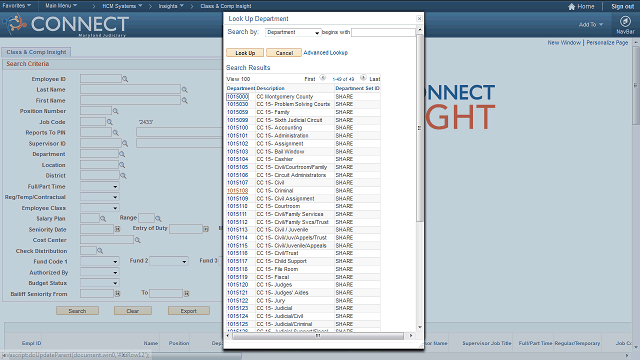This screenshot has height=360, width=640.
Task: Open the Favorites menu
Action: point(17,6)
